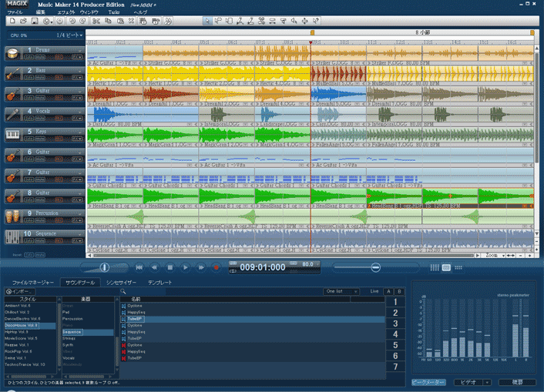The width and height of the screenshot is (544, 392).
Task: Click the Cut scissors icon
Action: (x=96, y=21)
